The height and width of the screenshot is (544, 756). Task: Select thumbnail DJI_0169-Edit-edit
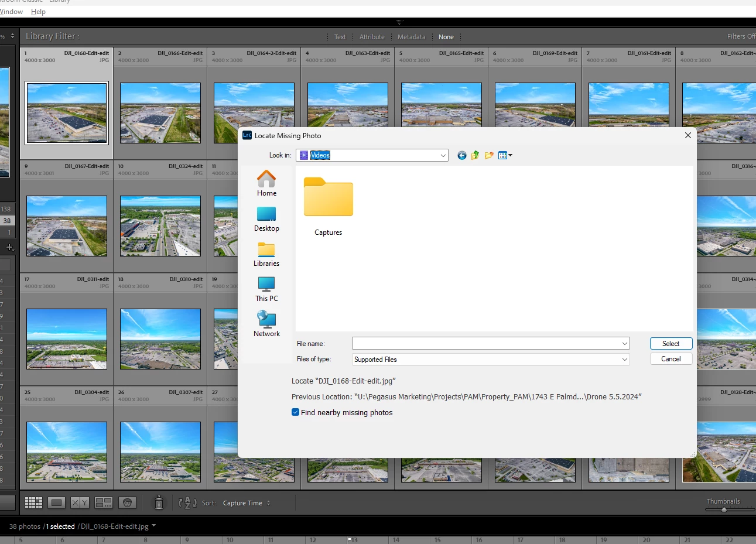(x=535, y=105)
